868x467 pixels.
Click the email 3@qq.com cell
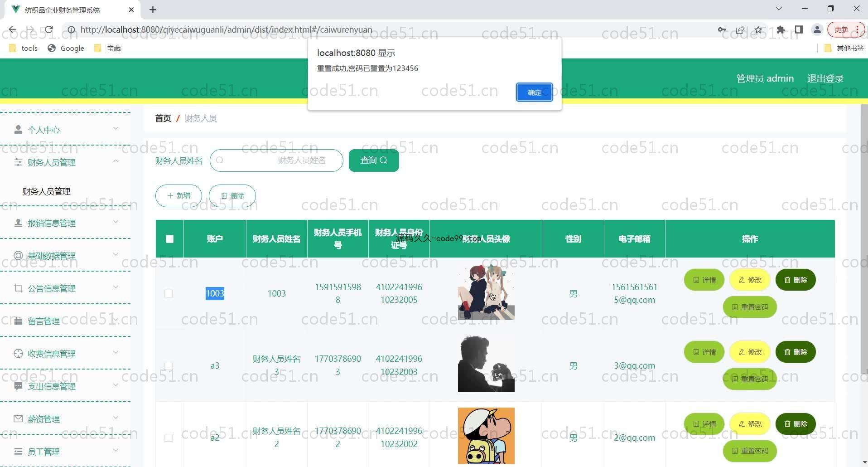[x=634, y=365]
